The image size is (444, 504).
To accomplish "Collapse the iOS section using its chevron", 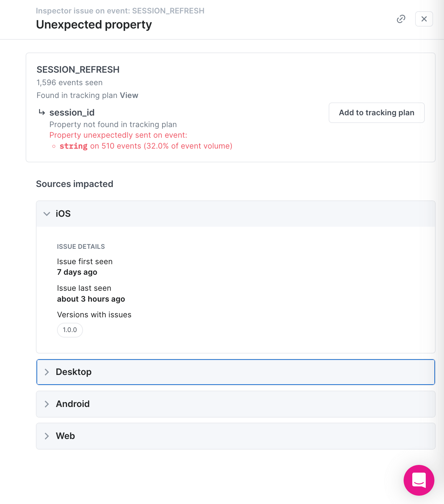I will (x=47, y=214).
